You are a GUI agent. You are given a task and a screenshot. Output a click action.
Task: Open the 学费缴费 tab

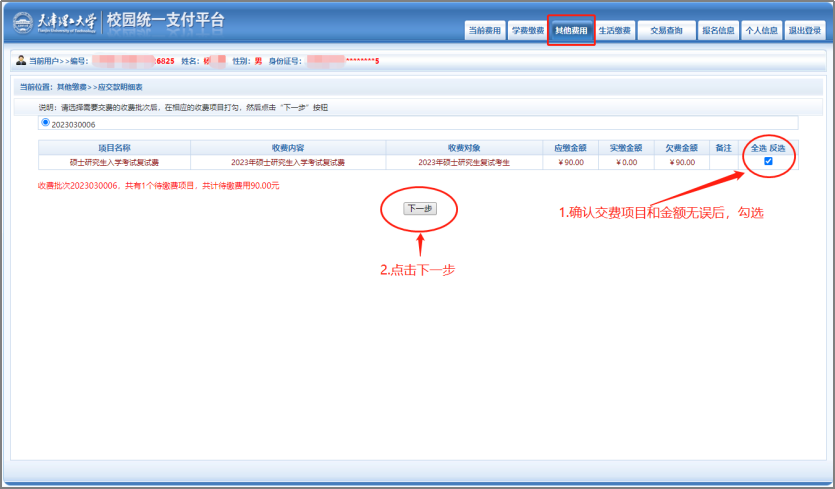(527, 30)
